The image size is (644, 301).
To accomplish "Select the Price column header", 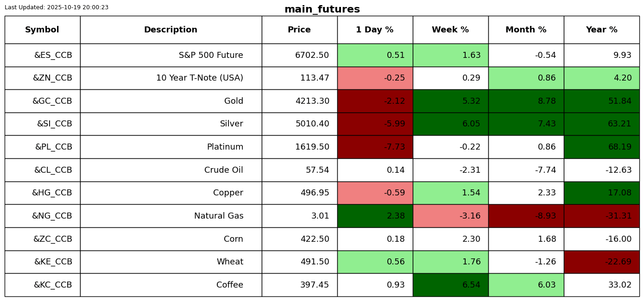I will tap(299, 30).
